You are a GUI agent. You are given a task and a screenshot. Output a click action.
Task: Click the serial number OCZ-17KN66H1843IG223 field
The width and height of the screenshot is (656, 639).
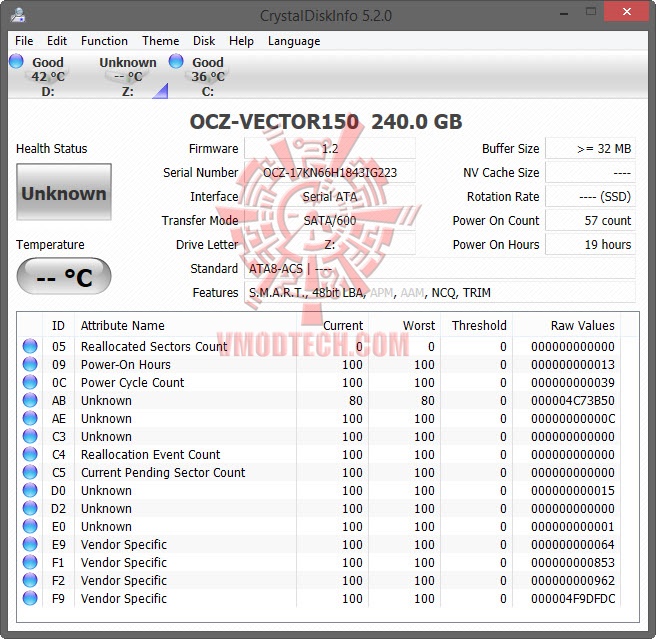pyautogui.click(x=330, y=172)
